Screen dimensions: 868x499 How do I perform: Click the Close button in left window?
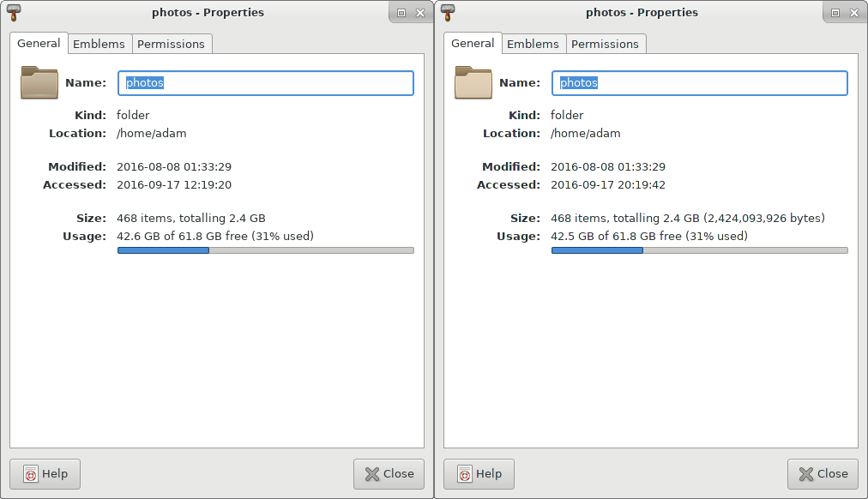click(x=389, y=473)
